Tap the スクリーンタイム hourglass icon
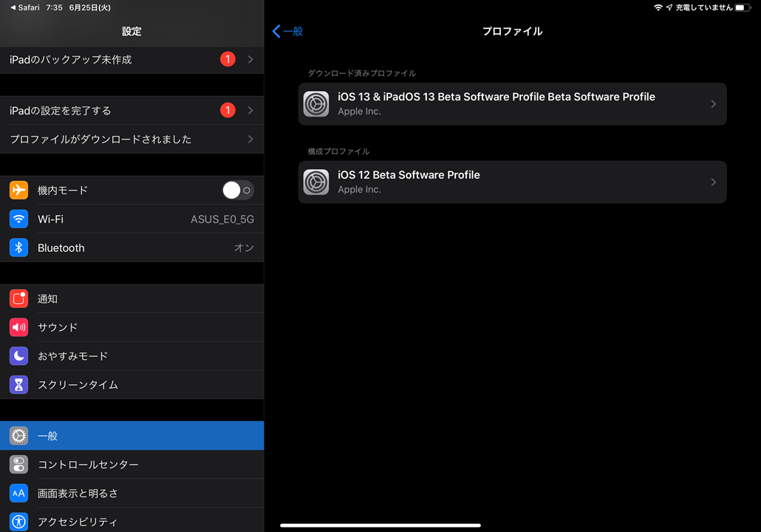The width and height of the screenshot is (761, 532). (x=18, y=384)
